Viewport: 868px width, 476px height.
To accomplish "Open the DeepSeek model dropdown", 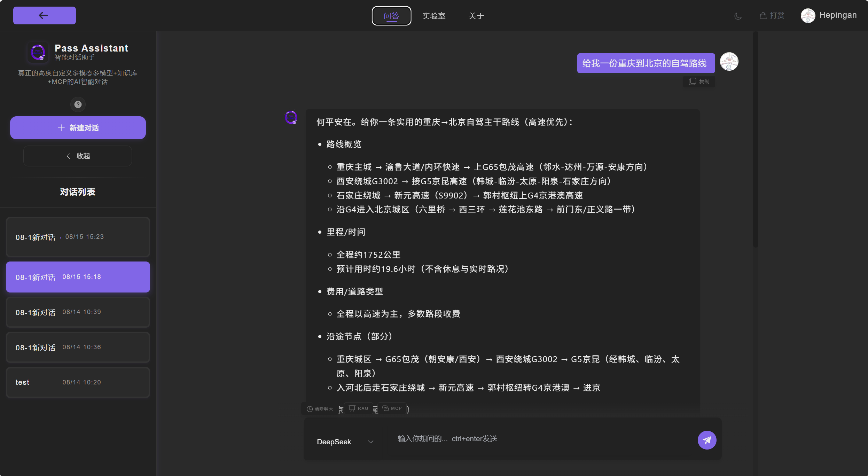I will [x=345, y=442].
